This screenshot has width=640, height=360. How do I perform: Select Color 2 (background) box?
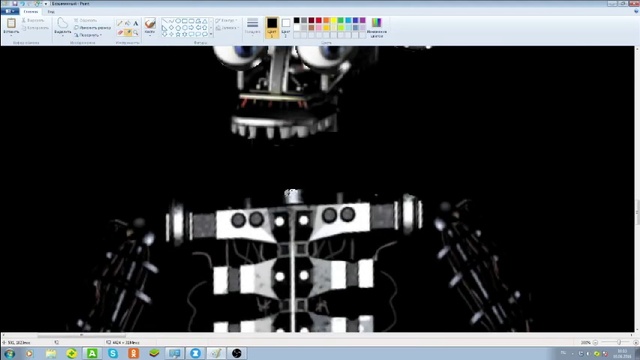[286, 27]
